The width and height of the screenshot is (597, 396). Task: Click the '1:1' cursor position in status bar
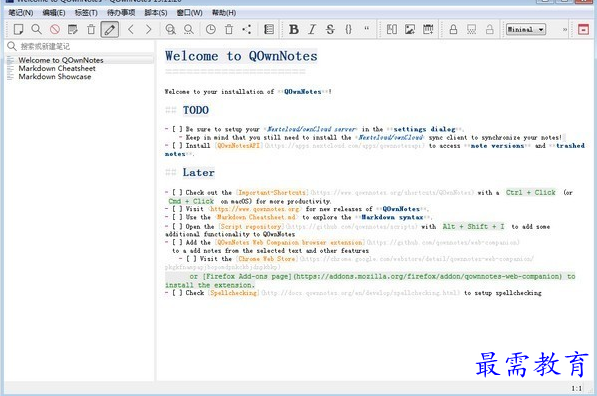576,388
